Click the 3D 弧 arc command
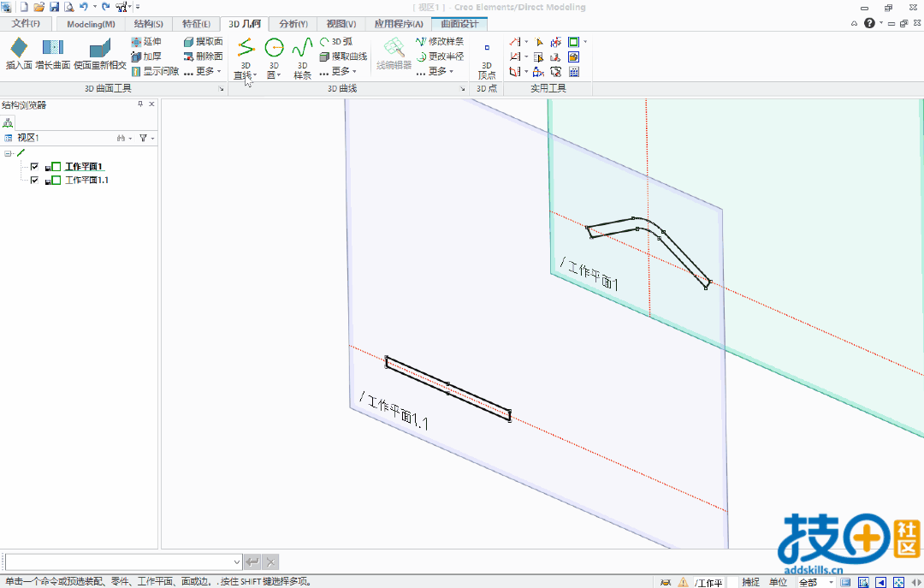The width and height of the screenshot is (924, 588). 336,41
